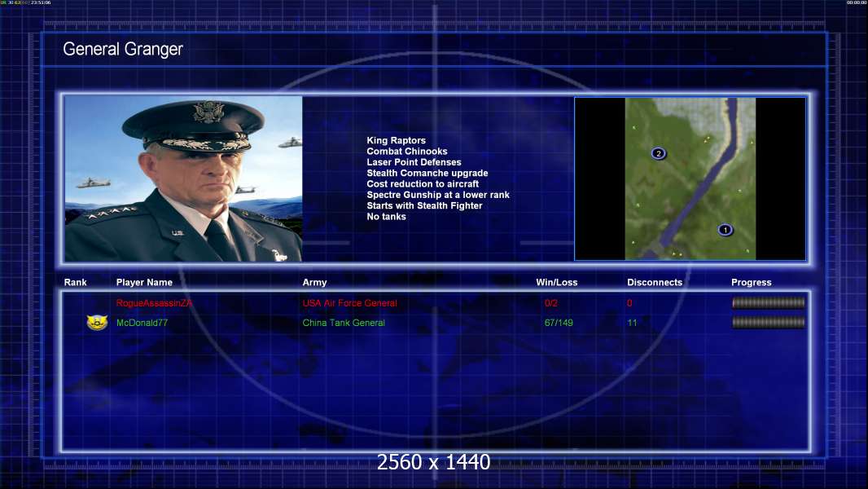Image resolution: width=868 pixels, height=489 pixels.
Task: Click the Cost reduction to aircraft line
Action: click(x=423, y=184)
